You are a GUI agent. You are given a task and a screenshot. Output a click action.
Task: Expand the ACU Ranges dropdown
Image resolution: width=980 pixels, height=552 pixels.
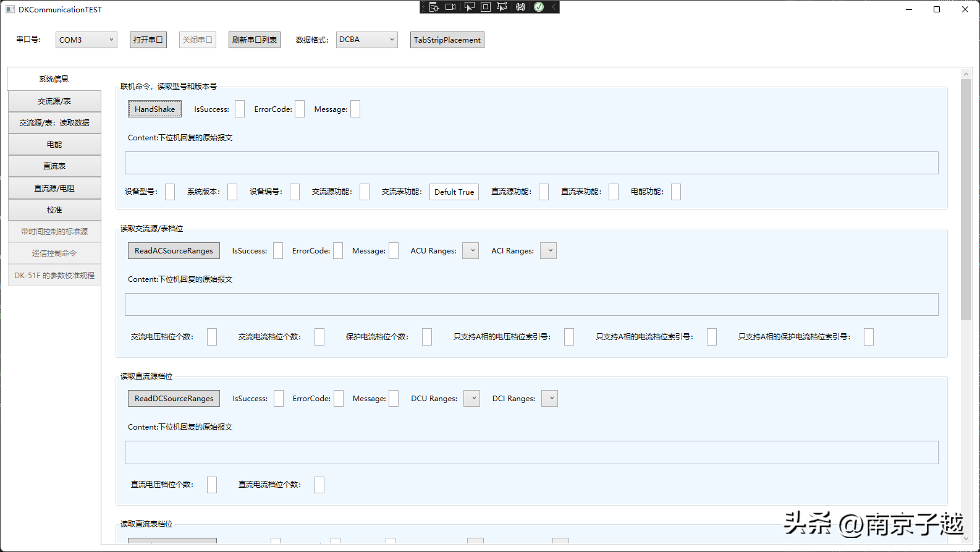[x=471, y=251]
